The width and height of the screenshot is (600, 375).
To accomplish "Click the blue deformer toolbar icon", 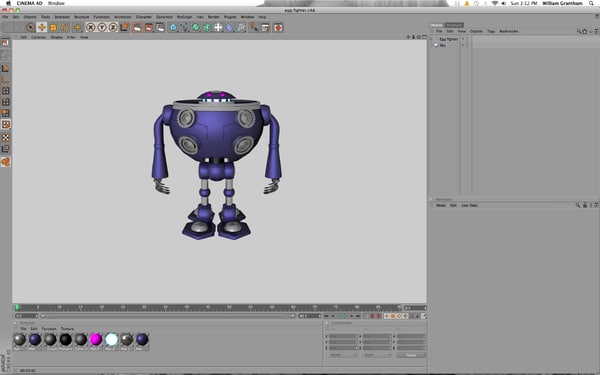I will (x=229, y=27).
